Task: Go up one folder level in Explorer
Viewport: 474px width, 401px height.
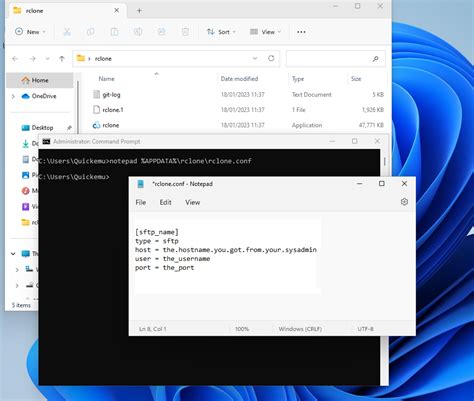Action: (x=62, y=59)
